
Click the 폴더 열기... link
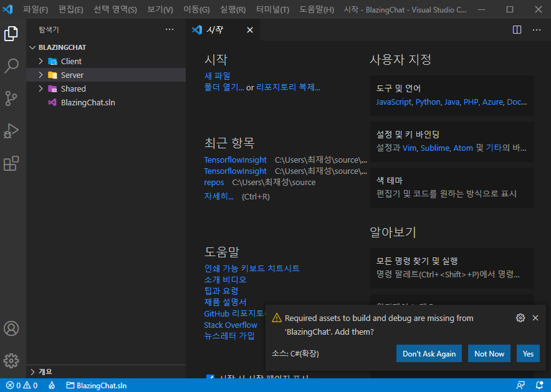224,87
